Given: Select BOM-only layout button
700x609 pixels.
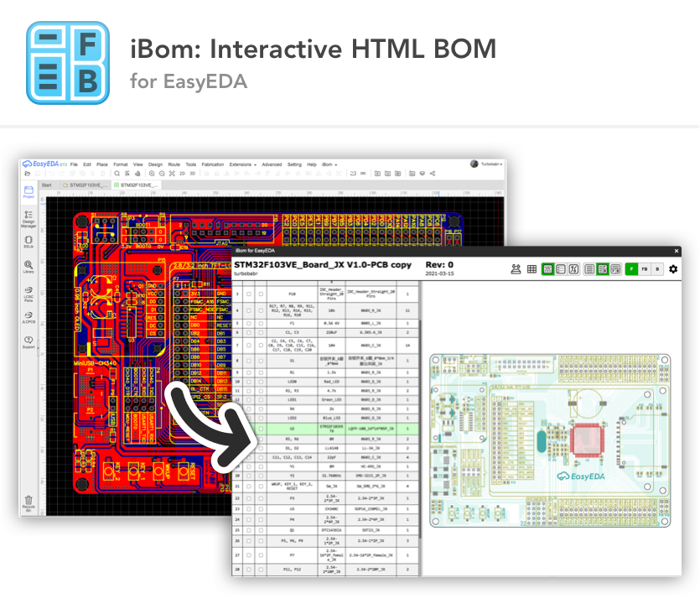Looking at the screenshot, I should point(589,269).
